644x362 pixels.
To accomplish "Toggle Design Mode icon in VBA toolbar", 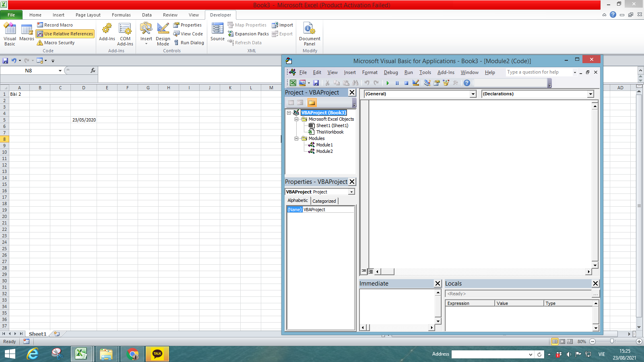I will click(416, 83).
